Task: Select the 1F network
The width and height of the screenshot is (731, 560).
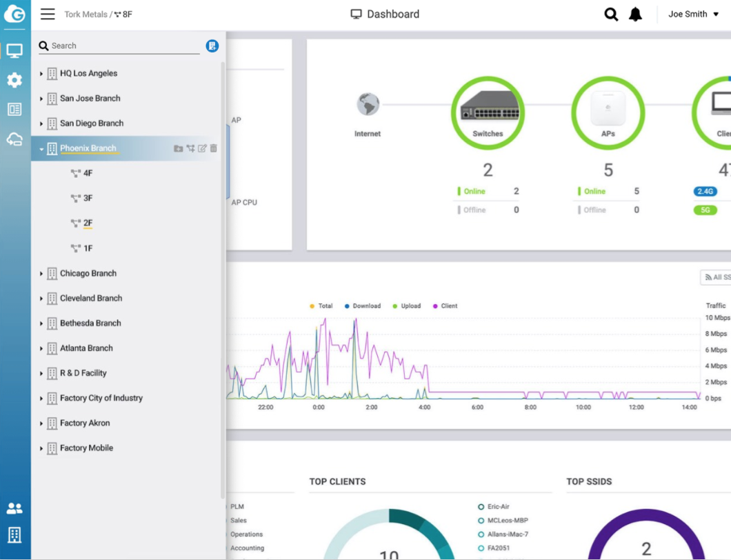Action: click(x=82, y=248)
